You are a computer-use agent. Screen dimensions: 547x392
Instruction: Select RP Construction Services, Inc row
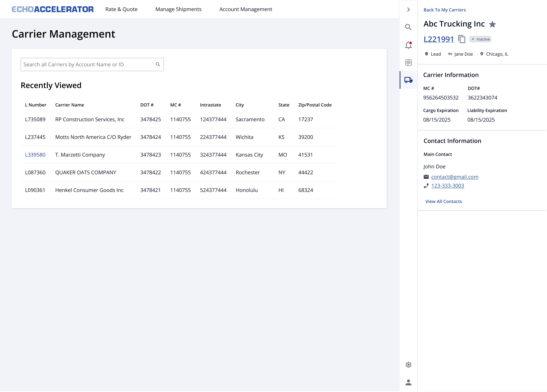tap(178, 119)
